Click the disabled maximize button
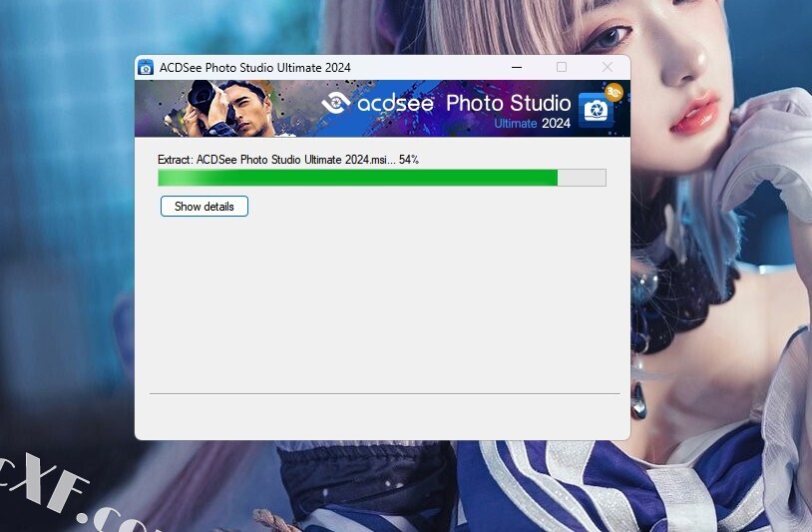 [x=562, y=67]
